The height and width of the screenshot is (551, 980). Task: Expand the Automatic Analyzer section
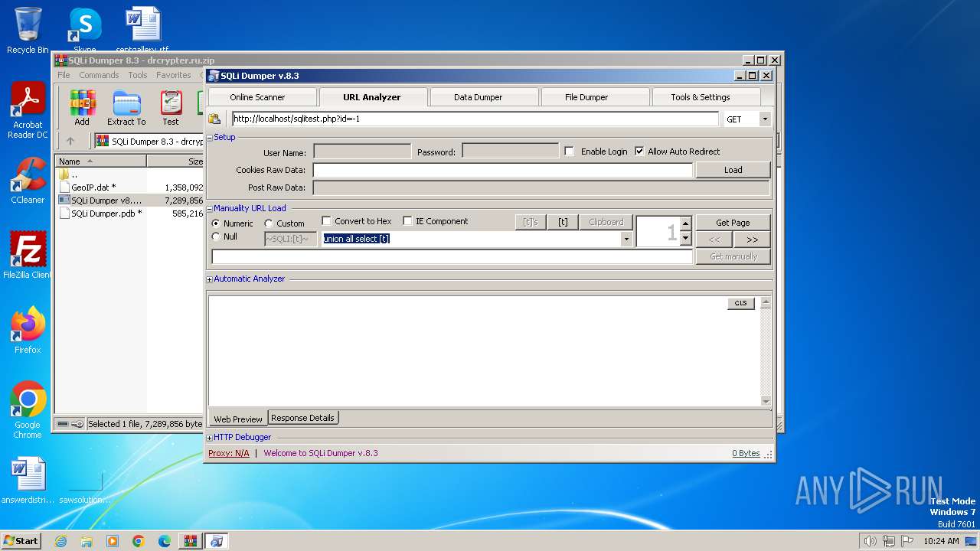point(210,279)
